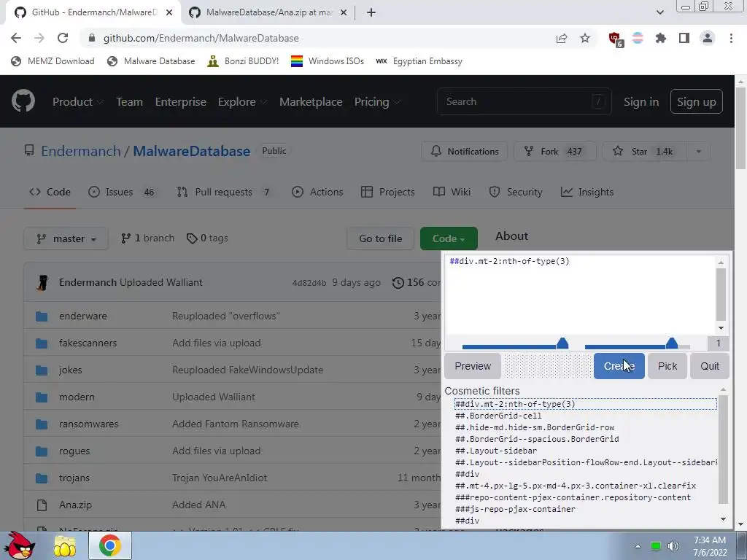Open the Bonzi BUDDY! bookmark

coord(244,61)
